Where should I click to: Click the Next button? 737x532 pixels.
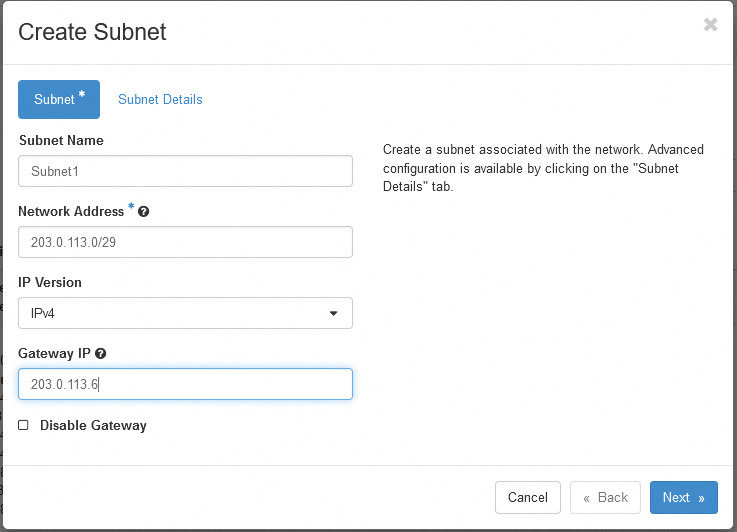[683, 497]
